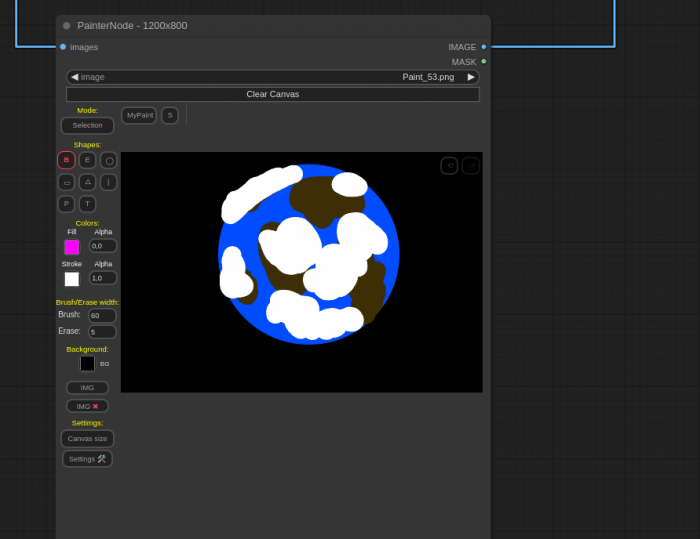This screenshot has width=700, height=539.
Task: Select the P shape tool
Action: coord(66,204)
